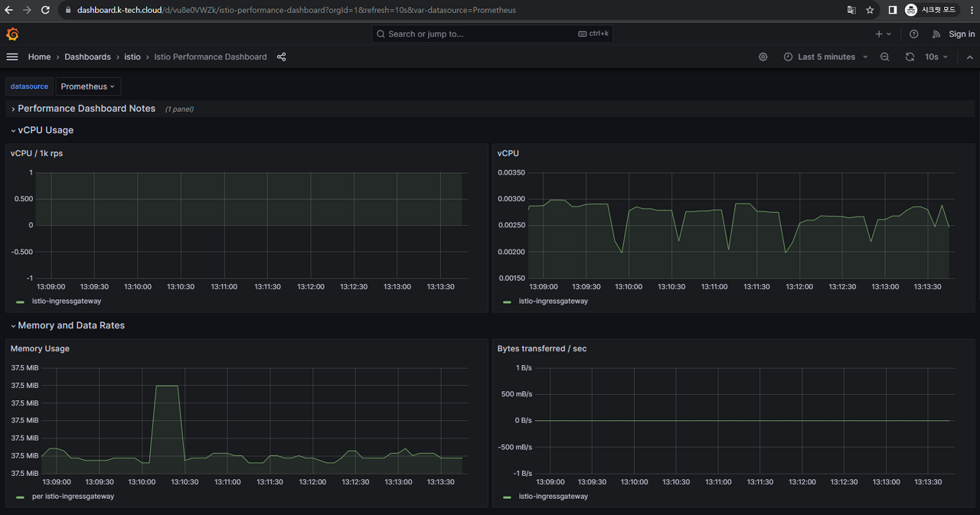Open the incognito profile badge
980x515 pixels.
tap(932, 10)
